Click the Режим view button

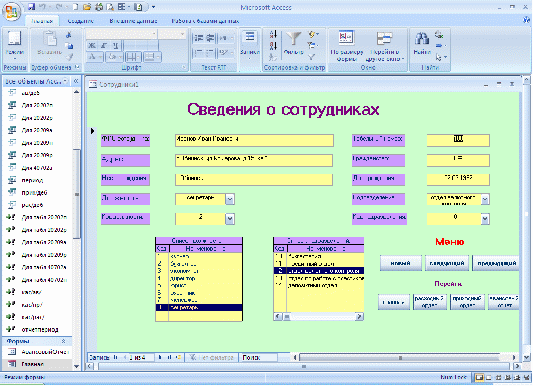point(14,46)
